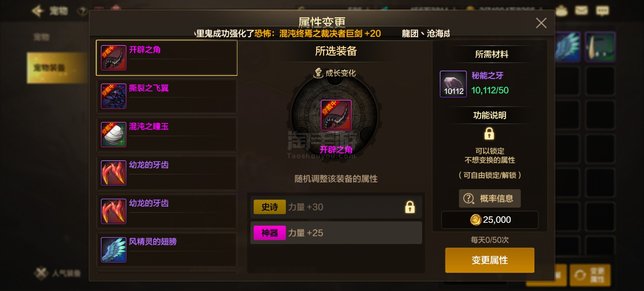Open the 宠物装备 tab in sidebar
Screen dimensions: 644x291
click(x=57, y=68)
